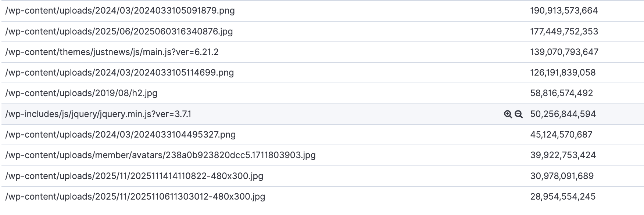Select the filter-in icon next to jquery.min.js

(508, 114)
